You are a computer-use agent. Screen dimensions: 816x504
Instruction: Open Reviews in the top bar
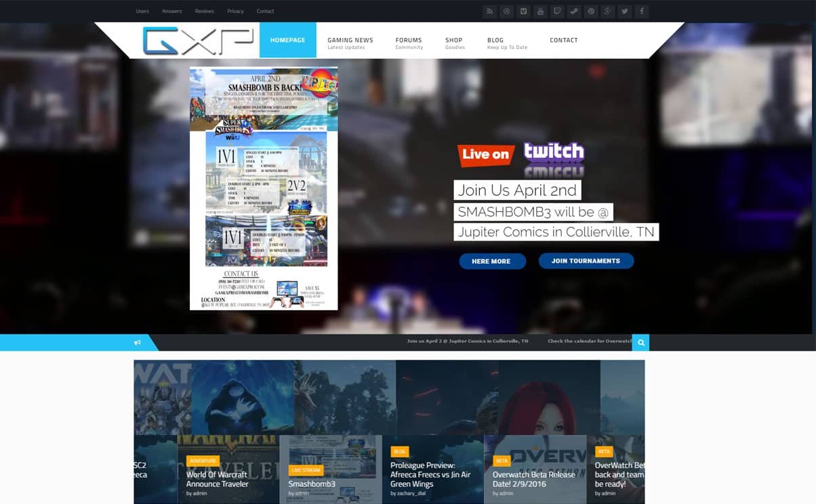205,11
